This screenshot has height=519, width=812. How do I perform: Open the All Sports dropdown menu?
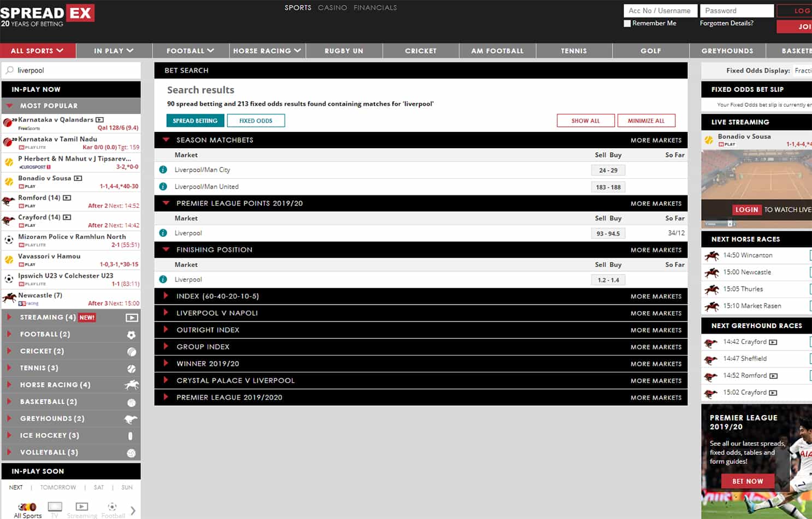[x=37, y=51]
